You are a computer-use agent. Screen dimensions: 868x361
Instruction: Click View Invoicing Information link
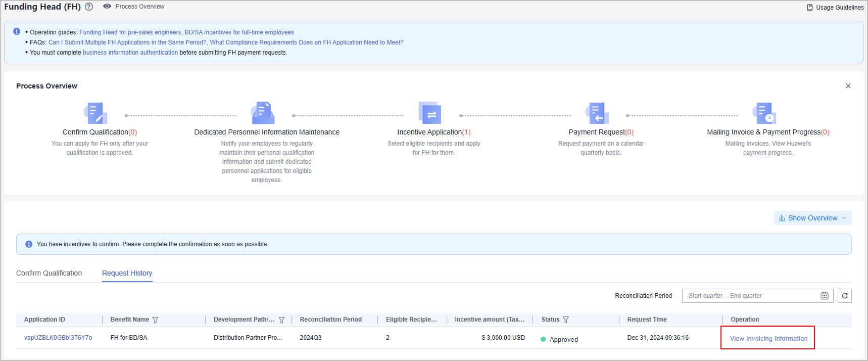768,339
